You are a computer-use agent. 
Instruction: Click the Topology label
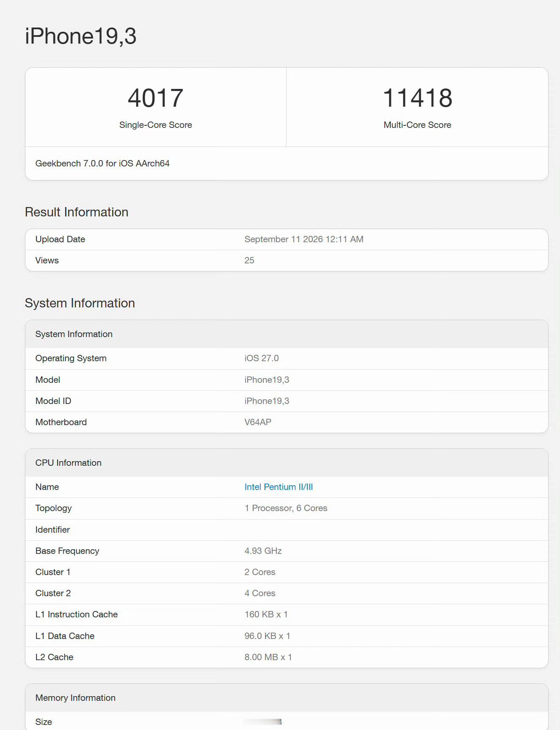click(x=53, y=508)
